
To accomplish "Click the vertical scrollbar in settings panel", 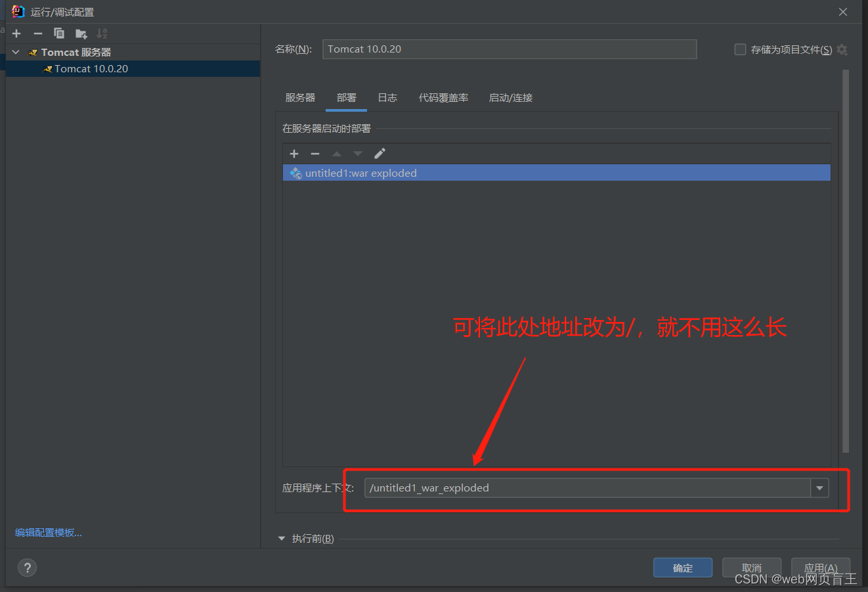I will (x=846, y=262).
